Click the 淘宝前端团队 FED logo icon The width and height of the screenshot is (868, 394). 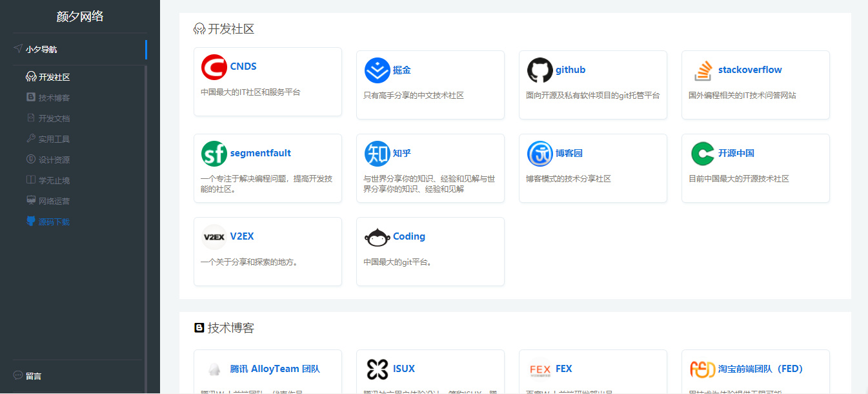point(702,369)
